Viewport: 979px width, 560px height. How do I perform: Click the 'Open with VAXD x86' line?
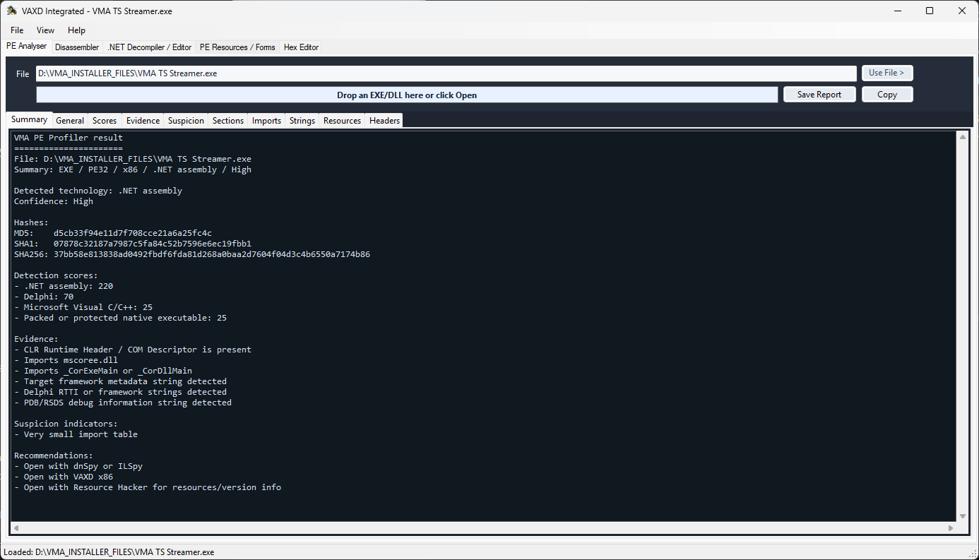64,477
